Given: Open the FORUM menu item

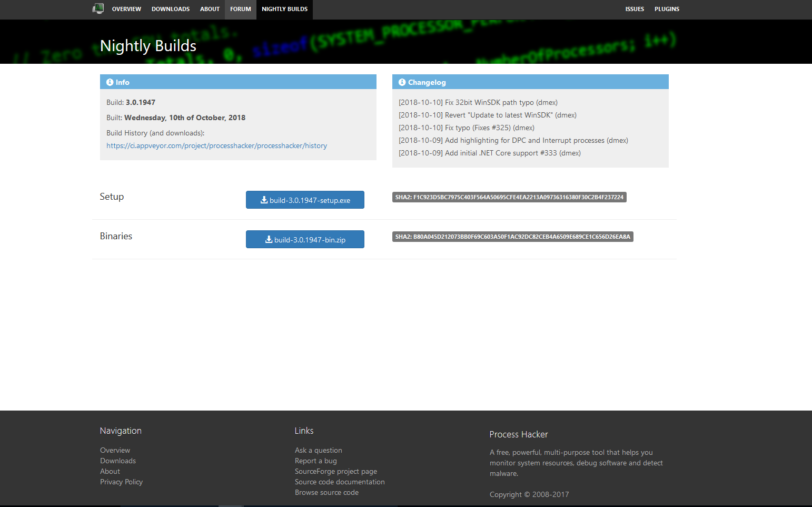Looking at the screenshot, I should (x=240, y=9).
